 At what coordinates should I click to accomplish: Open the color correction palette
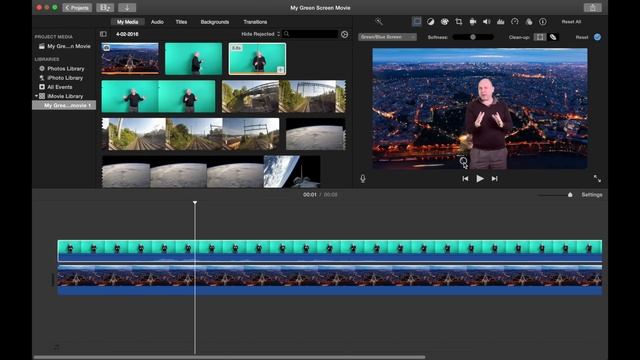point(444,22)
